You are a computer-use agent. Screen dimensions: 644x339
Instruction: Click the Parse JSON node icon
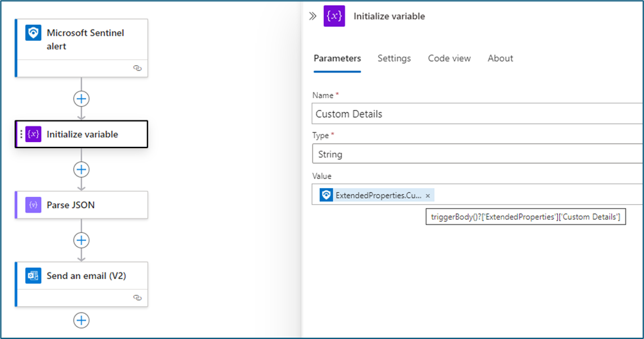click(34, 205)
